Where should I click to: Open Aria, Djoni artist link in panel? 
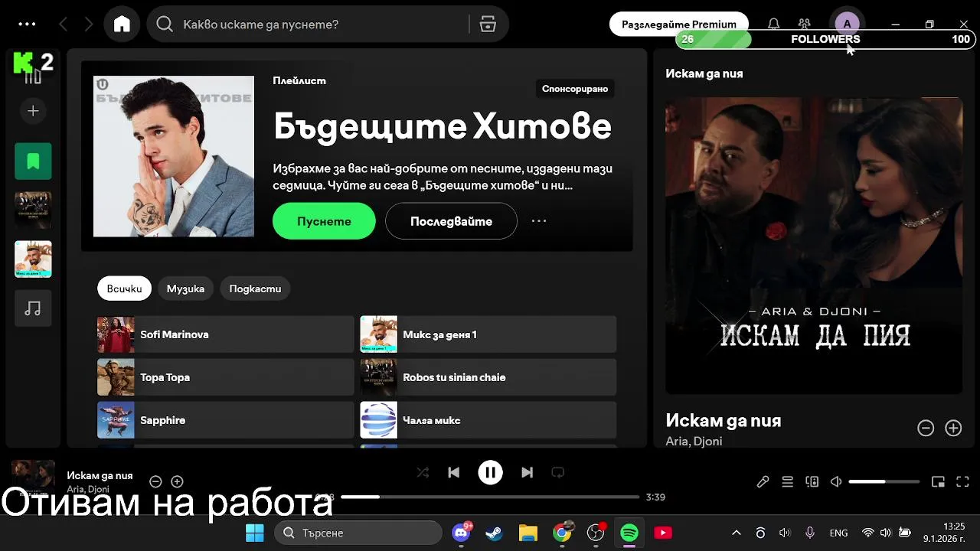point(694,441)
